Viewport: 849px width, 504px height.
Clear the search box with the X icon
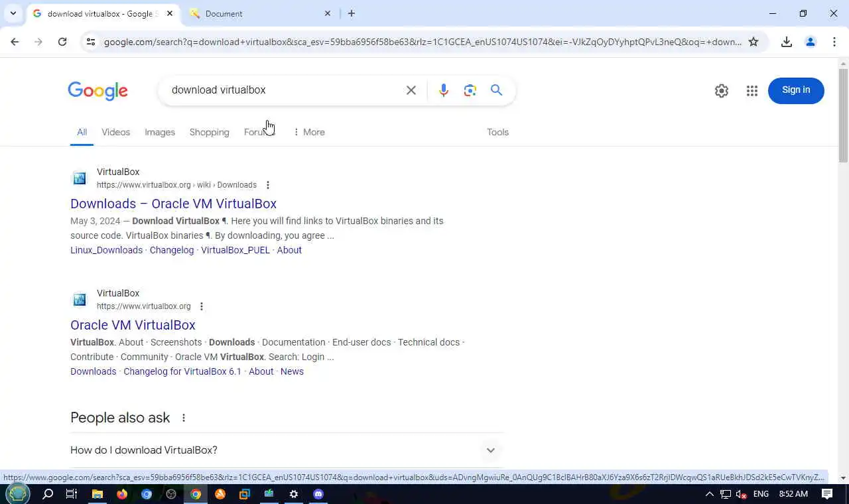(x=411, y=90)
